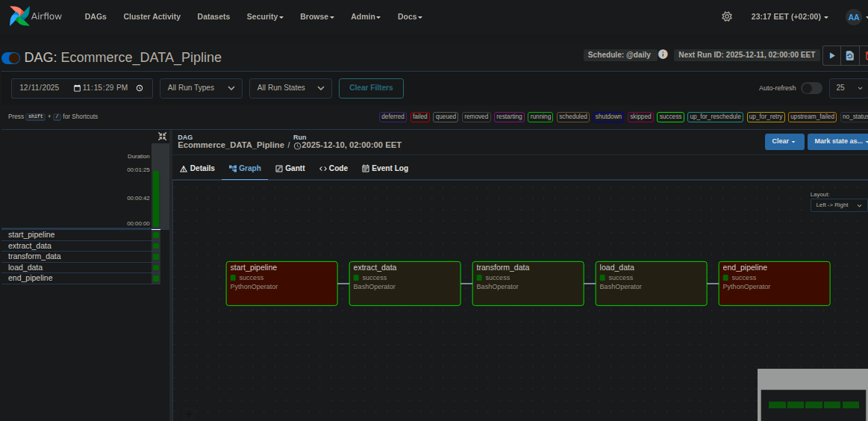Select the transform_data node in the graph
Image resolution: width=868 pixels, height=421 pixels.
click(528, 283)
